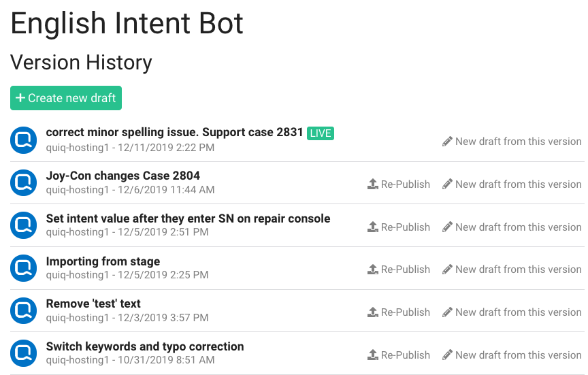Click avatar icon for Switch keywords and typo correction
The width and height of the screenshot is (588, 375).
pos(24,353)
